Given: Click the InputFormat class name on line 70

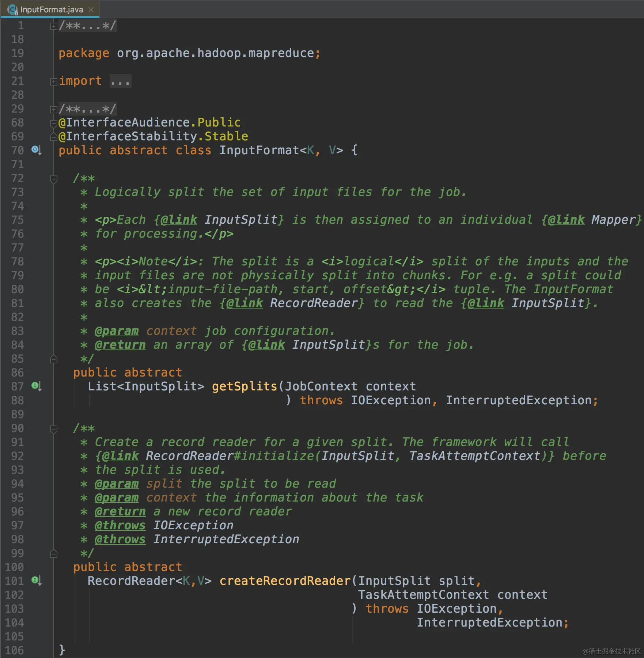Looking at the screenshot, I should (x=259, y=150).
